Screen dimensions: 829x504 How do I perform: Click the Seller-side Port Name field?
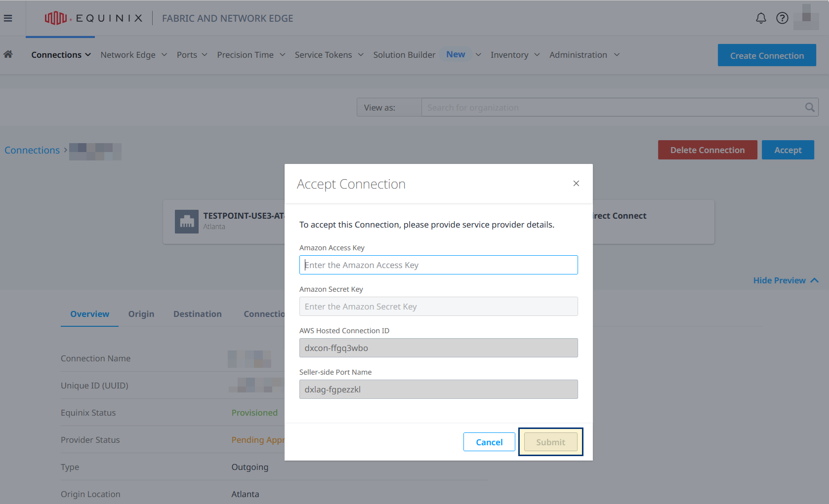point(439,389)
